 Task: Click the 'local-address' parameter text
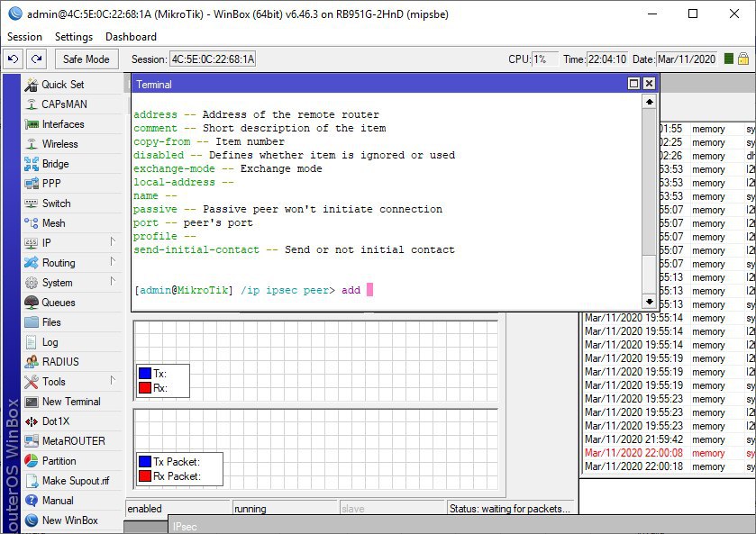(x=174, y=182)
